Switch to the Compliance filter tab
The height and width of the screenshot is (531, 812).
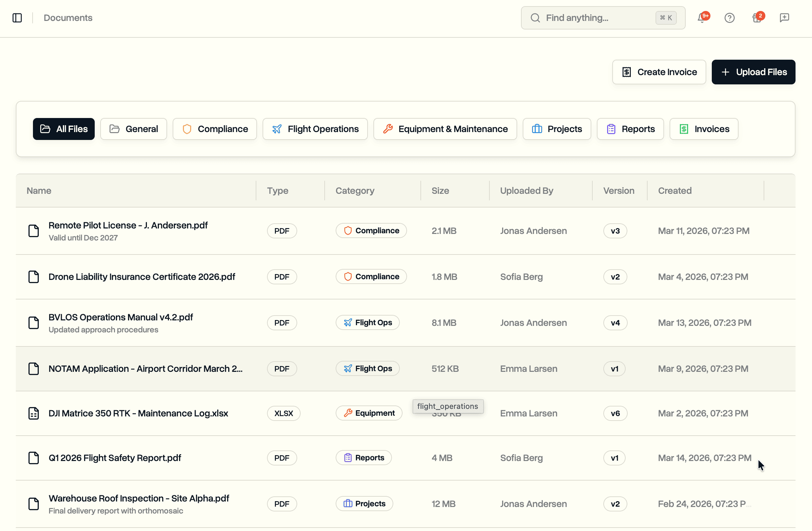point(215,129)
